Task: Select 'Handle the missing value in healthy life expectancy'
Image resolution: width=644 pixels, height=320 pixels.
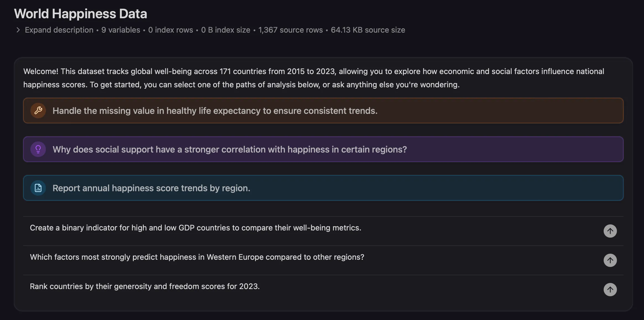Action: [323, 111]
